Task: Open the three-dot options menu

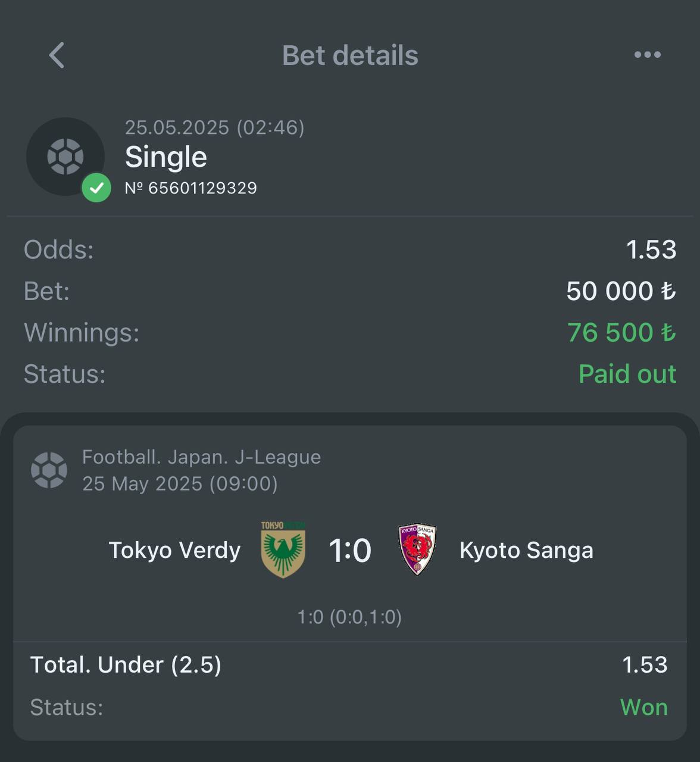Action: 647,55
